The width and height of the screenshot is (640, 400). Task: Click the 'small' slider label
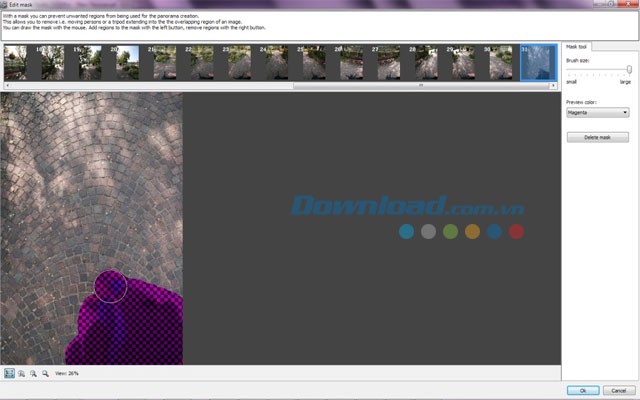(x=571, y=82)
